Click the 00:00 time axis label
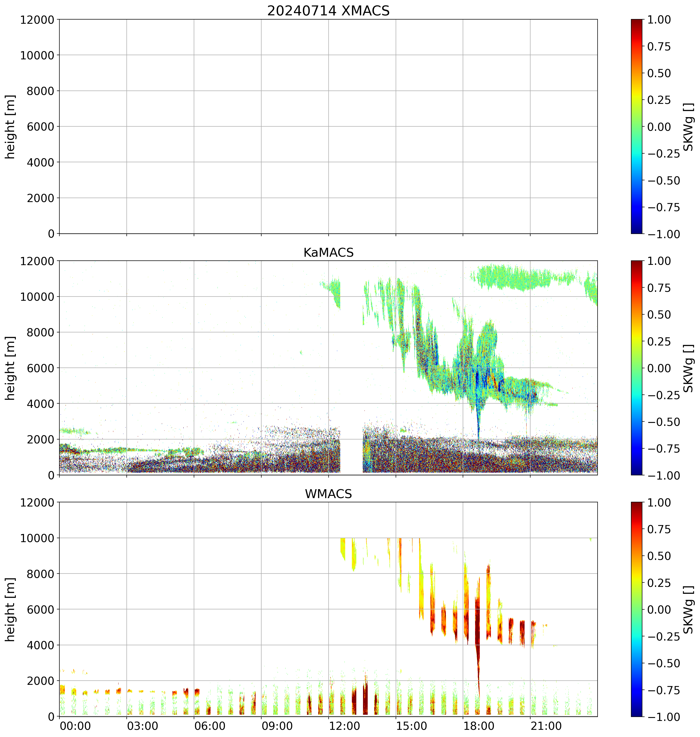This screenshot has width=700, height=737. tap(75, 726)
